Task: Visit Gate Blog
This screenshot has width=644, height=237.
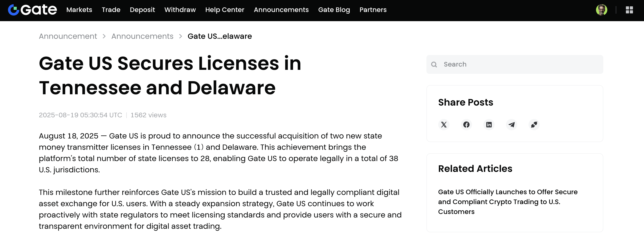Action: point(334,10)
